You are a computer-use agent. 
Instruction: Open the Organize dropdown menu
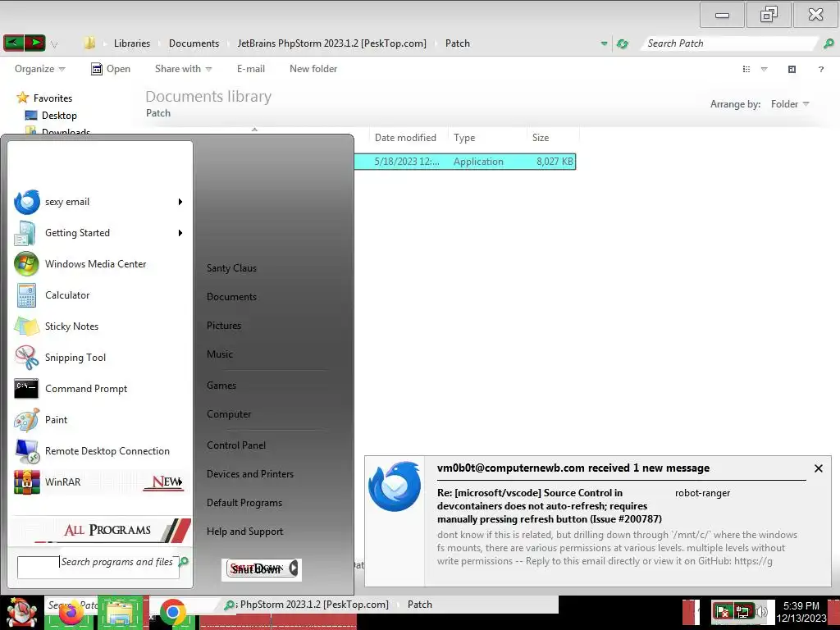[39, 69]
